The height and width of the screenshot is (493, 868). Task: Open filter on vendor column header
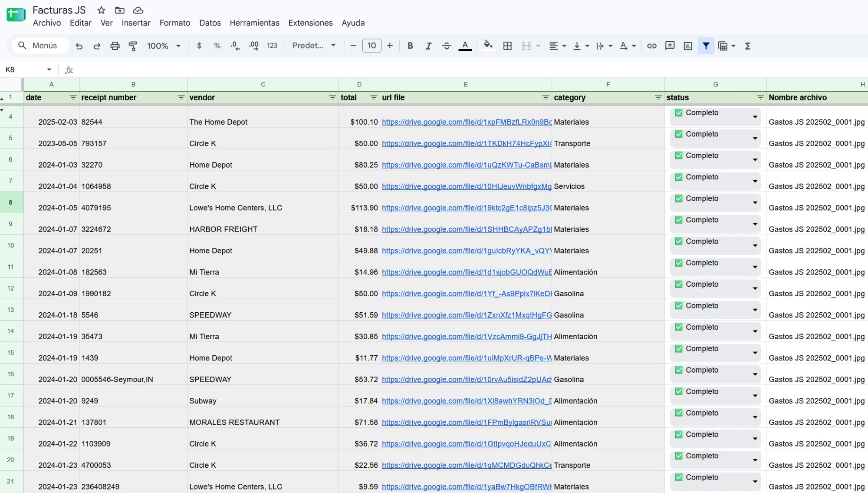coord(332,98)
